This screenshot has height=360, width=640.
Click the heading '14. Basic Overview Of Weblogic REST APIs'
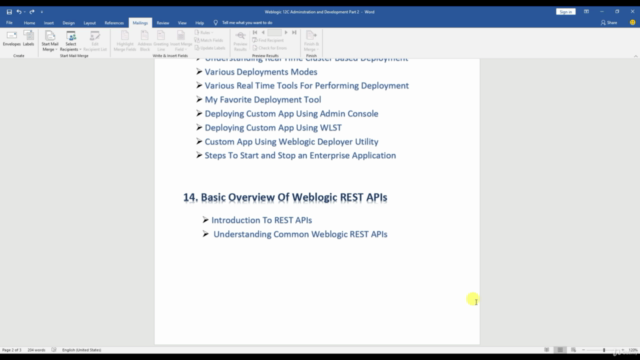pyautogui.click(x=285, y=198)
